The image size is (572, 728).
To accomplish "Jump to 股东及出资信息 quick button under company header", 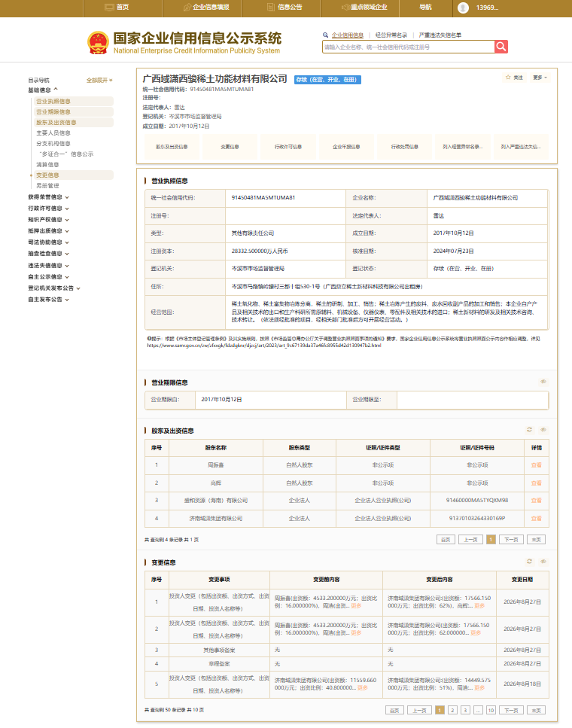I will pos(172,147).
